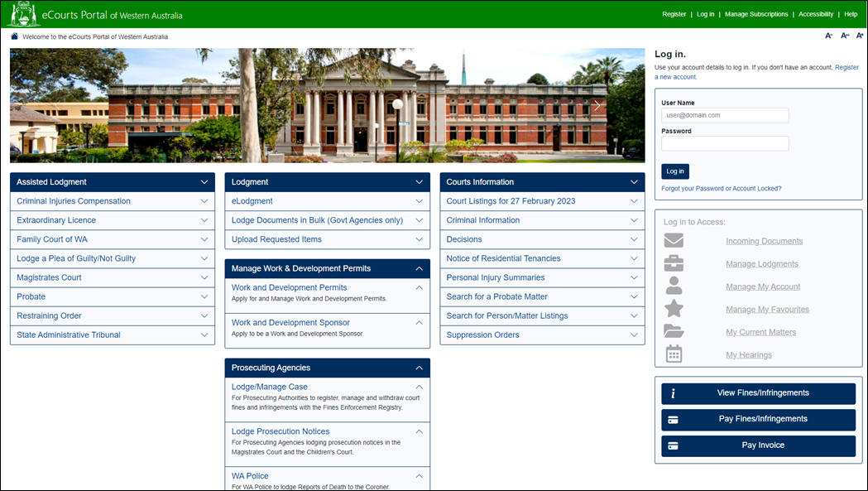Open Manage Subscriptions in top menu
This screenshot has height=491, width=868.
coord(756,14)
